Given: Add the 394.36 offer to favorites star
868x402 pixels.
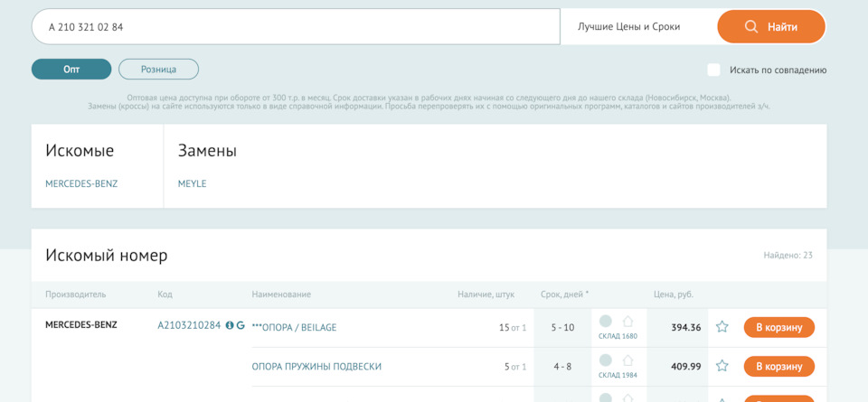Looking at the screenshot, I should click(x=722, y=327).
